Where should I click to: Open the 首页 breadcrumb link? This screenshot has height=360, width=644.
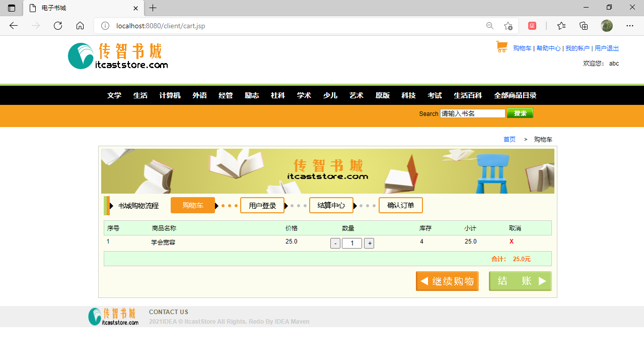pos(509,139)
